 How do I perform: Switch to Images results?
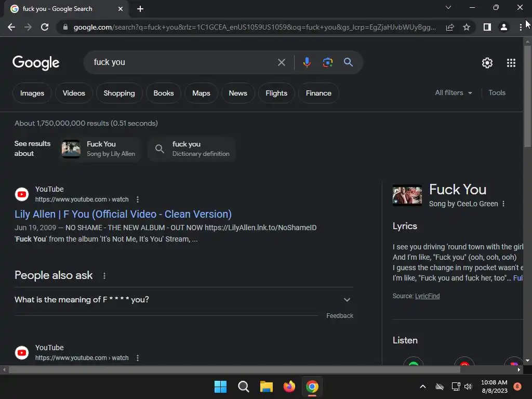[32, 93]
